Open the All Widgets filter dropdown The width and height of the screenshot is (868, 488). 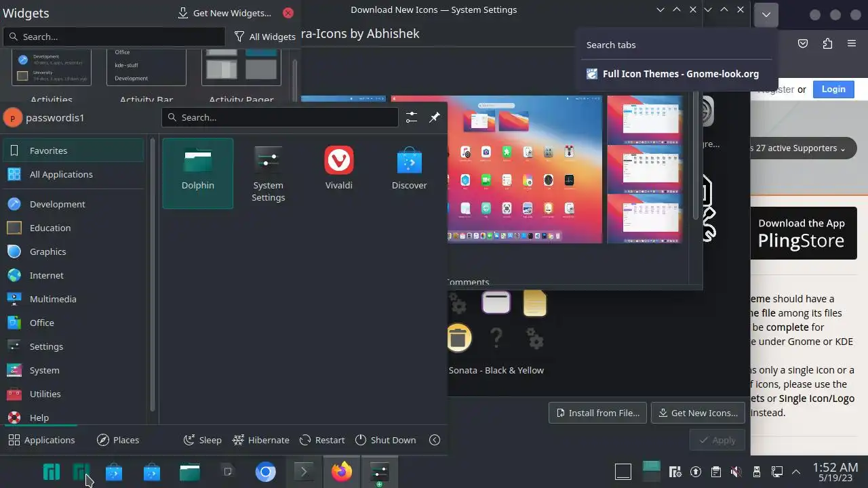point(265,37)
